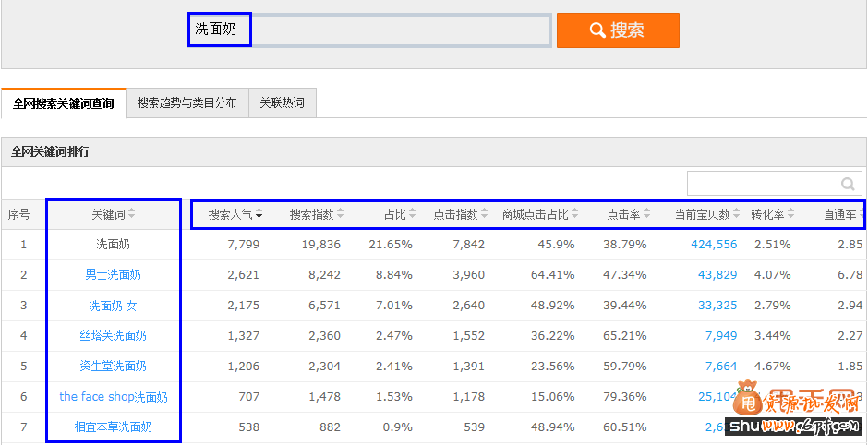Sort by 商城点击占比 column sort icon

pyautogui.click(x=575, y=214)
